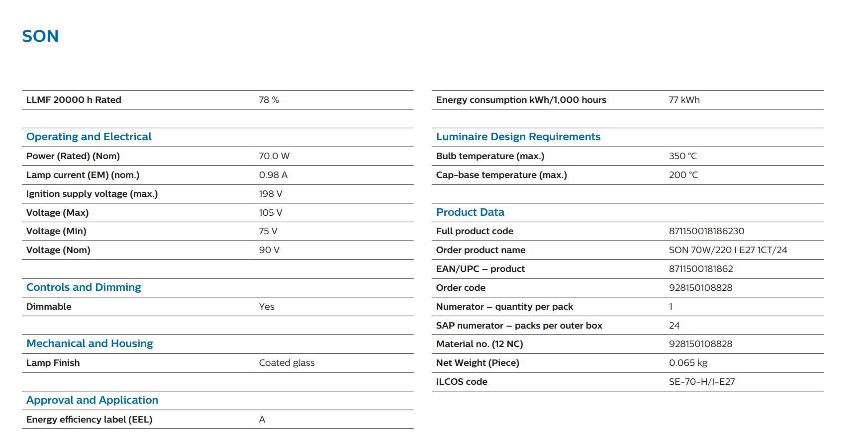Select the Energy consumption kWh/1,000 hours label
This screenshot has width=868, height=432.
[x=521, y=100]
